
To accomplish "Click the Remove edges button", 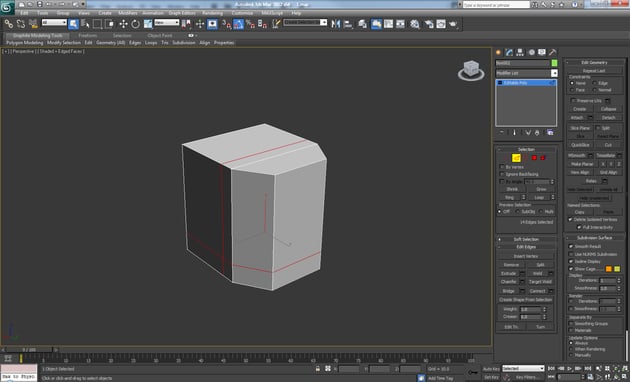I will pos(511,265).
